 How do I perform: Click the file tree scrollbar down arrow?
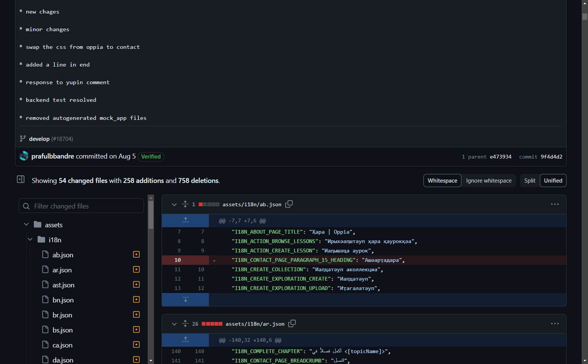[151, 361]
